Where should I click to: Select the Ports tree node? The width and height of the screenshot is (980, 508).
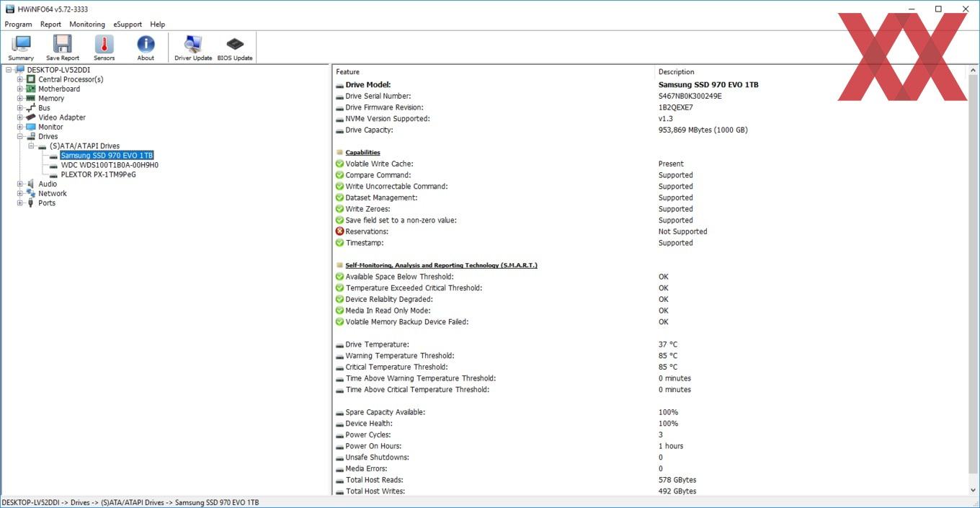47,202
